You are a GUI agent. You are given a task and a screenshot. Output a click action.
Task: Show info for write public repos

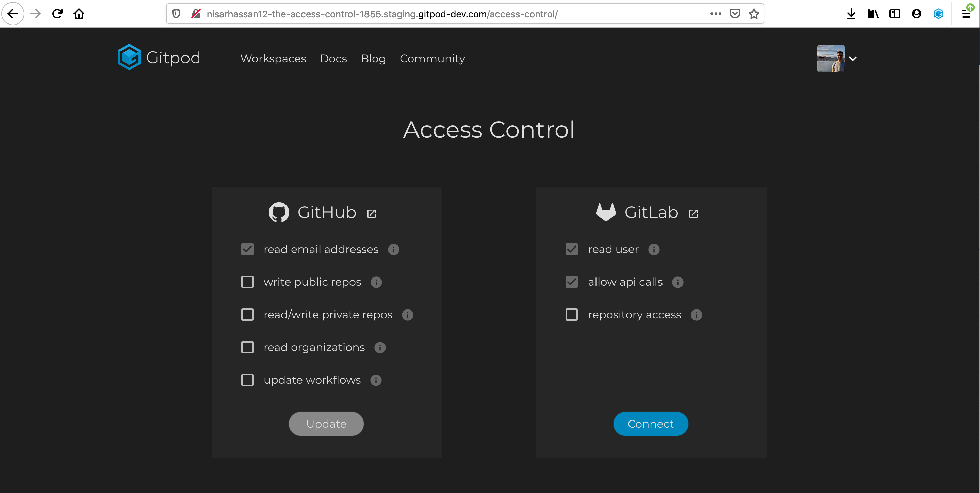click(x=376, y=282)
